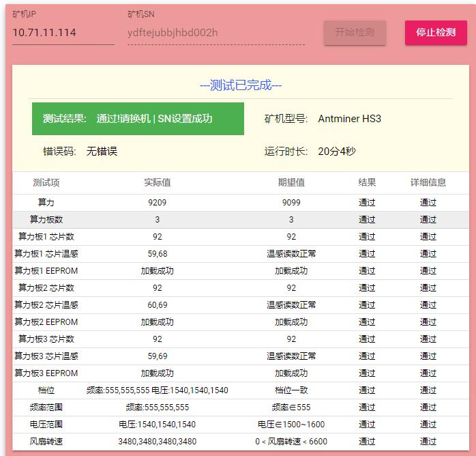Select the 结果 column header
The width and height of the screenshot is (476, 456).
coord(367,182)
